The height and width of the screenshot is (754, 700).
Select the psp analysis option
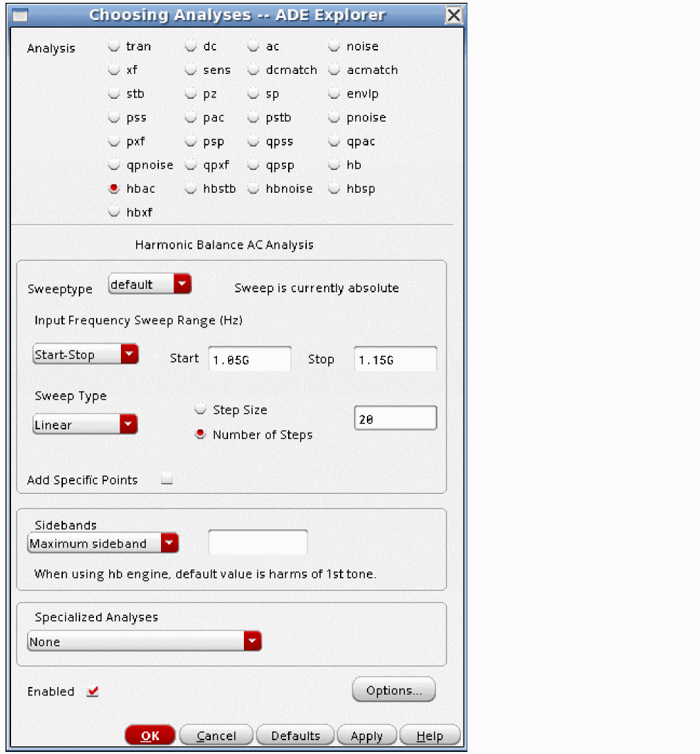tap(191, 142)
